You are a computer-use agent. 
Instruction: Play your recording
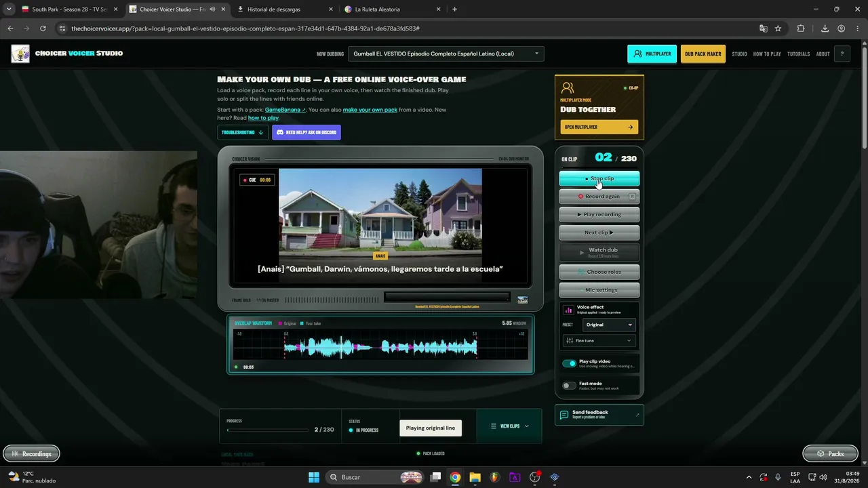click(x=599, y=214)
